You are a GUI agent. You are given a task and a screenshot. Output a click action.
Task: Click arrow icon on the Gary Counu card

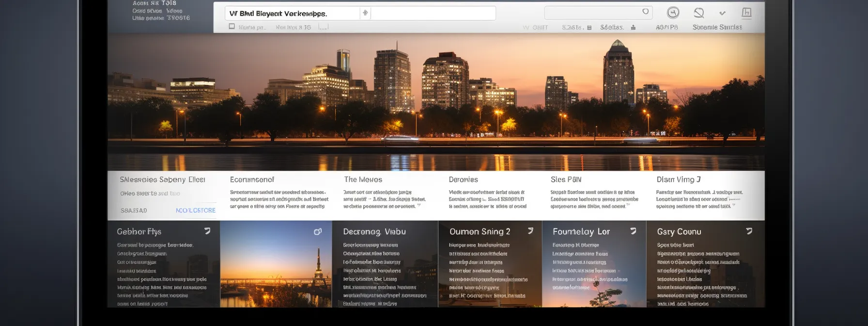coord(749,231)
